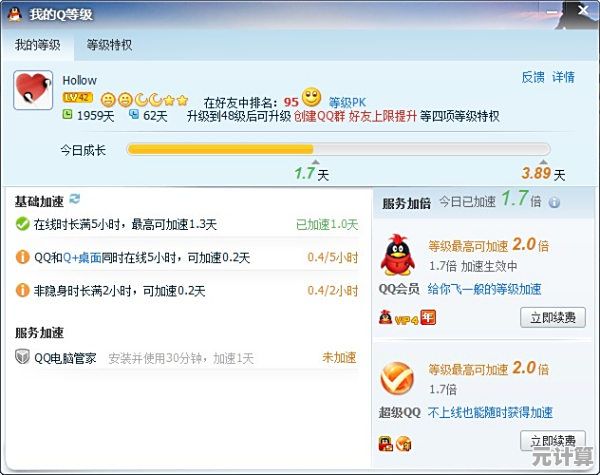Click the green checkmark for 在线时长满5小时
The width and height of the screenshot is (600, 475).
[23, 224]
